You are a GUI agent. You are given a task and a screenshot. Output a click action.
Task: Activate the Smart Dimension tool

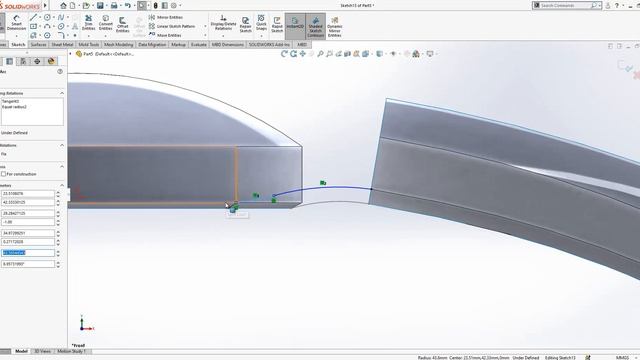pyautogui.click(x=16, y=23)
